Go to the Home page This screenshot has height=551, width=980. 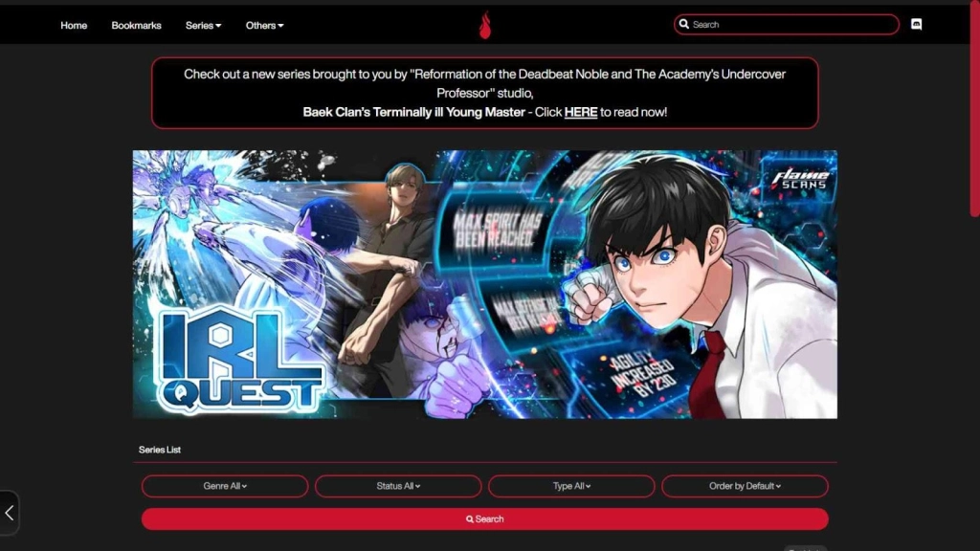pos(74,26)
